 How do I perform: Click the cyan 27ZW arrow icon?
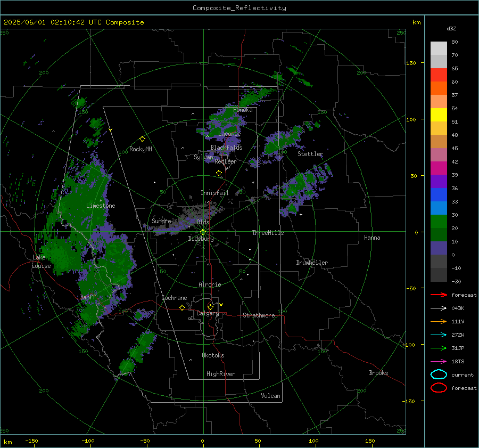click(x=439, y=335)
